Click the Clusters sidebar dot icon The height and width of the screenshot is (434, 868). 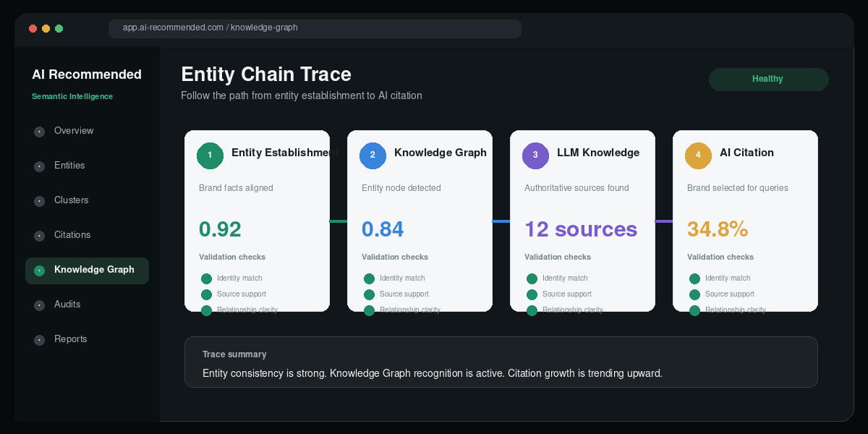(39, 201)
